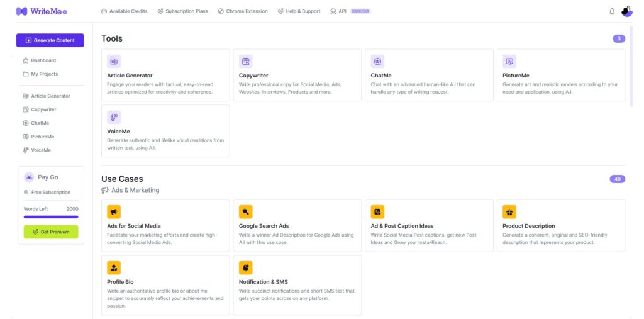Open Chrome Extension in top menu

click(243, 11)
